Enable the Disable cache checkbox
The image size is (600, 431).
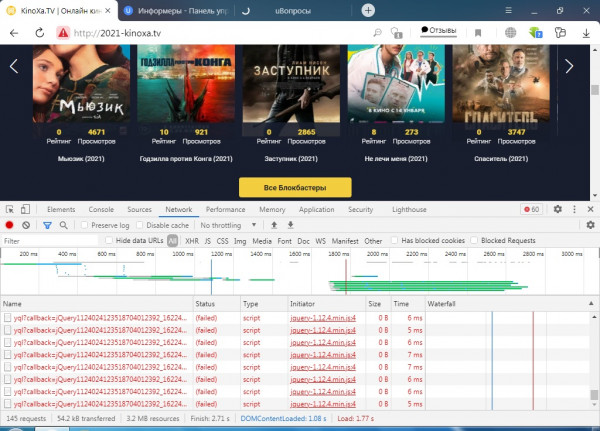[x=140, y=225]
